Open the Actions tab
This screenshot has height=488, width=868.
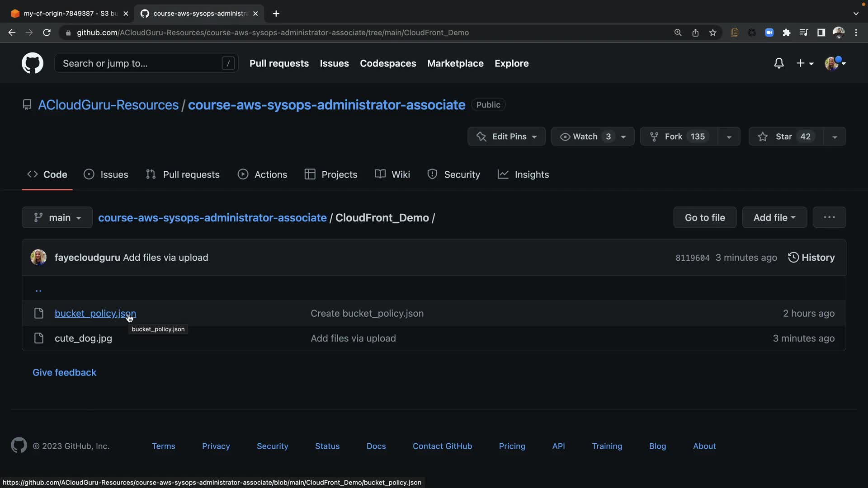pos(262,174)
